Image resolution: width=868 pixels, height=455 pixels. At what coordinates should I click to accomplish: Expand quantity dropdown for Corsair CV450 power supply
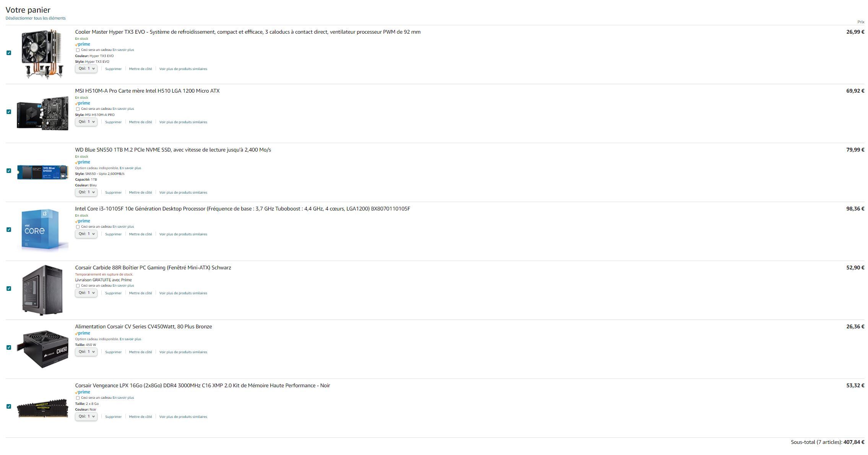(86, 352)
